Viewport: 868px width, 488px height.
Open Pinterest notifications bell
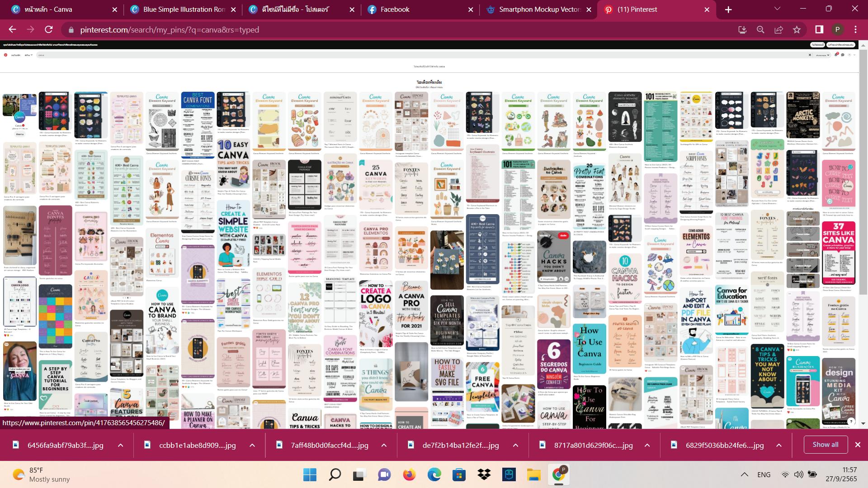point(836,55)
